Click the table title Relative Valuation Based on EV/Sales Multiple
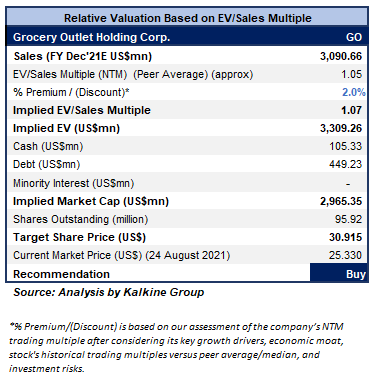This screenshot has height=379, width=375. [x=187, y=18]
